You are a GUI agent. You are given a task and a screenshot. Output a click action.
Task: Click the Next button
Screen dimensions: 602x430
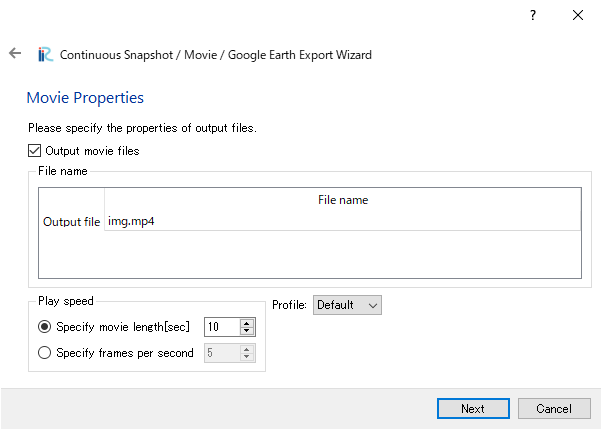(x=473, y=408)
